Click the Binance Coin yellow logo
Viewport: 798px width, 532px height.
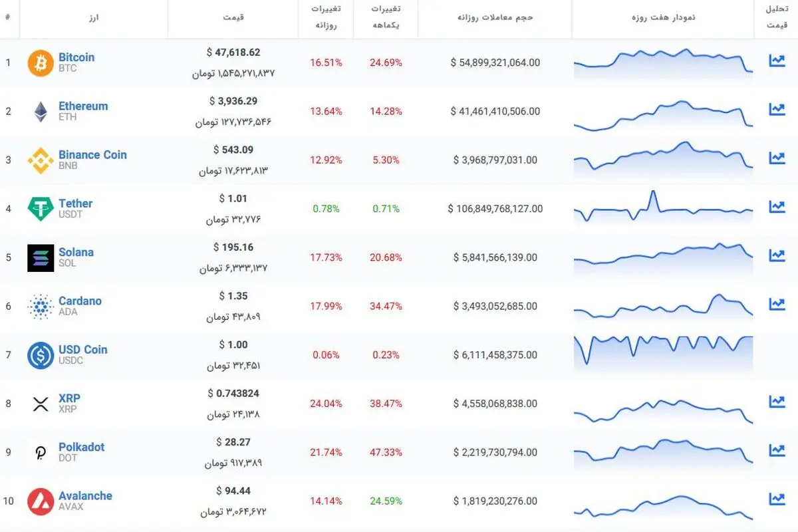[41, 160]
